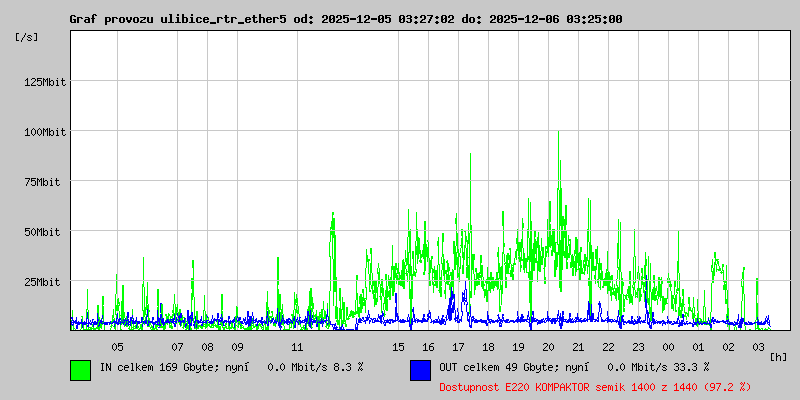
Task: Select hour 15 on the time axis
Action: coord(398,347)
